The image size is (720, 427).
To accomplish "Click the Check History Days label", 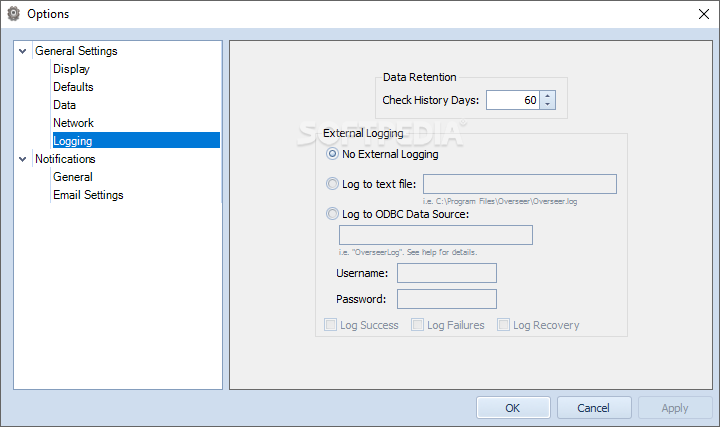I will click(430, 100).
